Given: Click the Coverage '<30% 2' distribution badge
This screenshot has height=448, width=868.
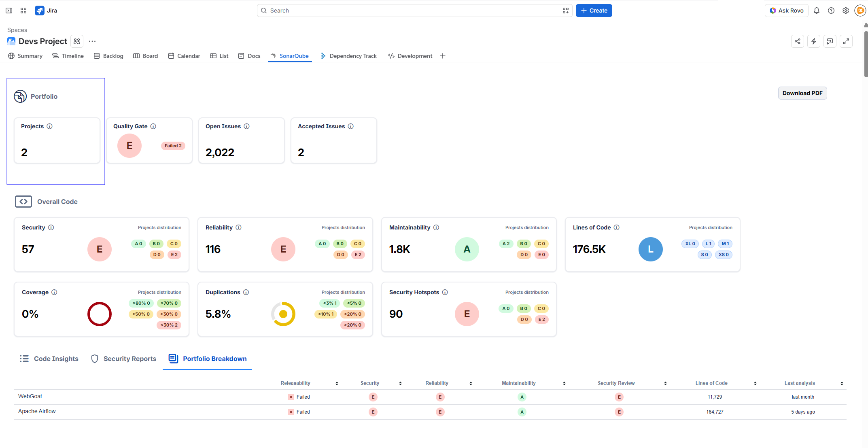Looking at the screenshot, I should (169, 325).
